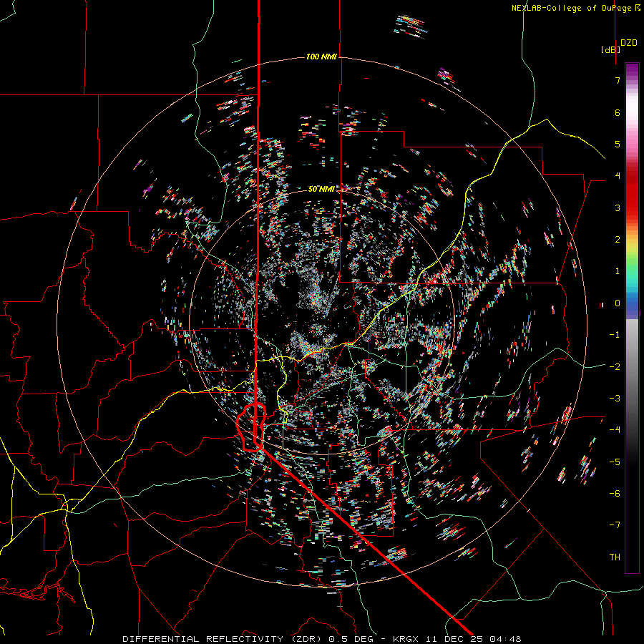Click the 7 value on the color scale
Viewport: 644px width, 644px height.
pyautogui.click(x=618, y=80)
